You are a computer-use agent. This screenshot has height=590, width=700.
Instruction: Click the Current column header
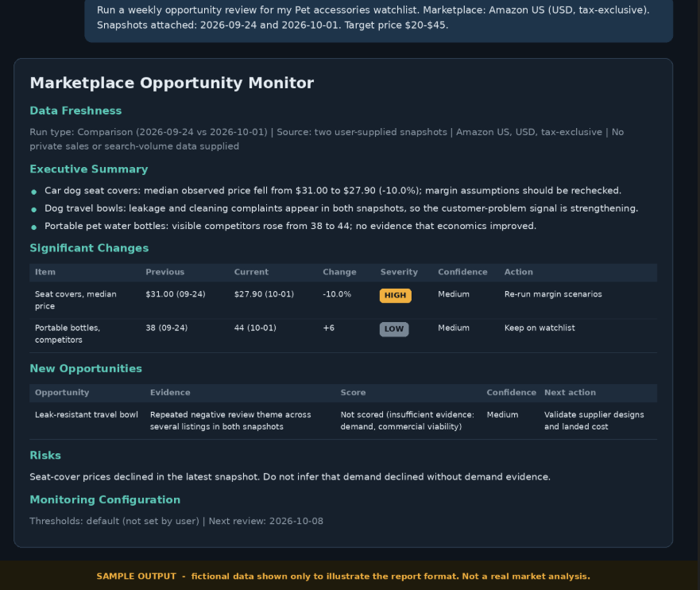251,272
